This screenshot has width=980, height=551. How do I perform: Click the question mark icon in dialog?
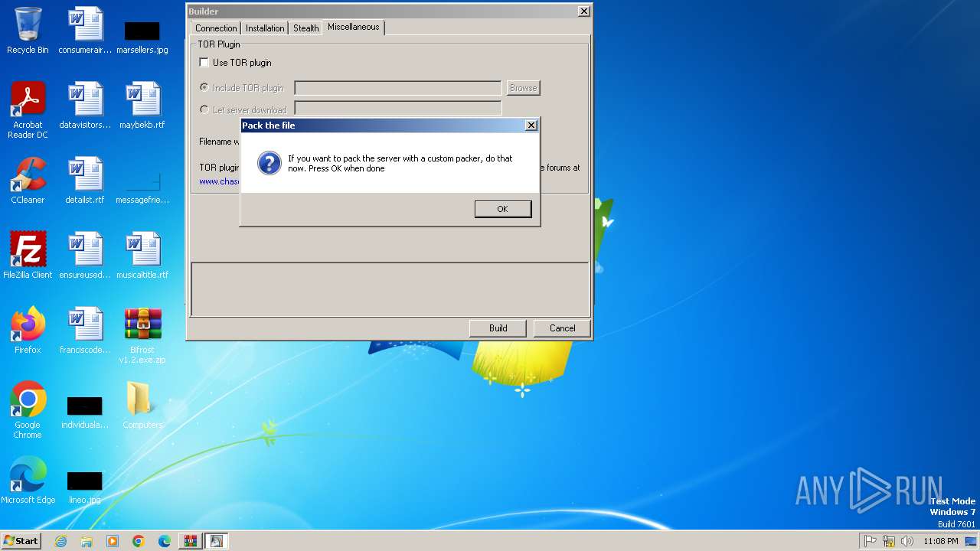click(269, 163)
